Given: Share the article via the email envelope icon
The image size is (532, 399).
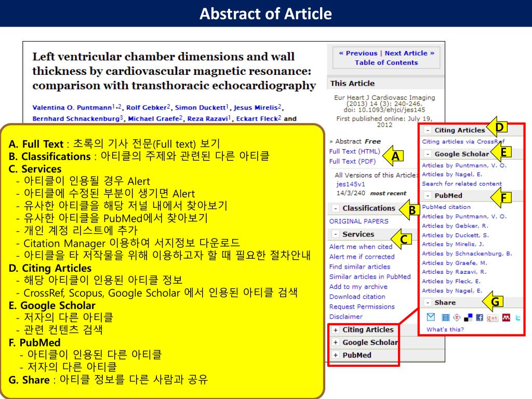Looking at the screenshot, I should [431, 317].
